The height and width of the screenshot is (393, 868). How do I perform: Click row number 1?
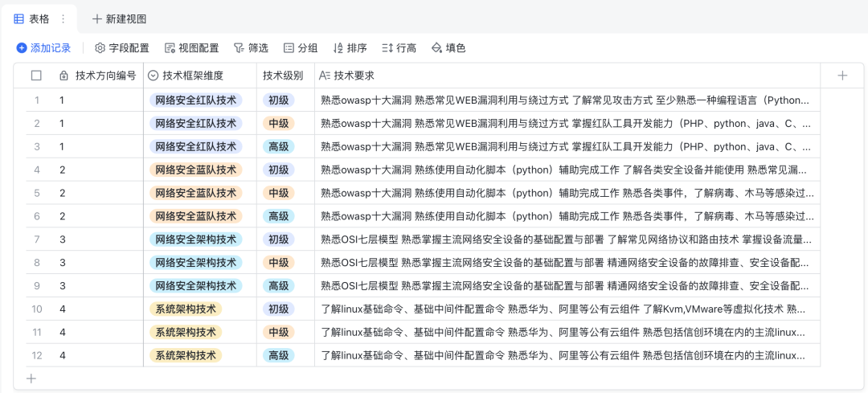pos(37,100)
